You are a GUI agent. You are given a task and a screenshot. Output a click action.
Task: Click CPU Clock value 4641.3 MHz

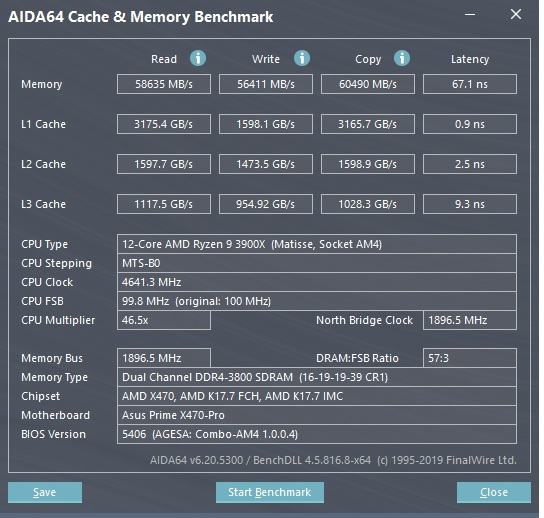tap(317, 282)
